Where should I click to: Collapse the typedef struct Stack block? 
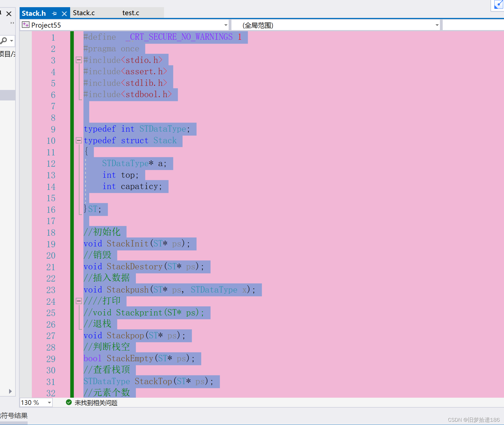(79, 140)
